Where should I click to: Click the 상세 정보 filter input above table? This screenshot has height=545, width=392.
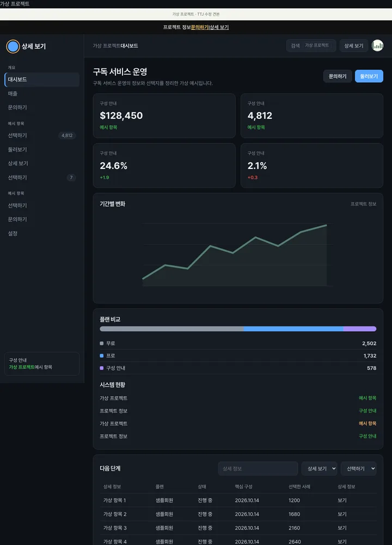[258, 469]
